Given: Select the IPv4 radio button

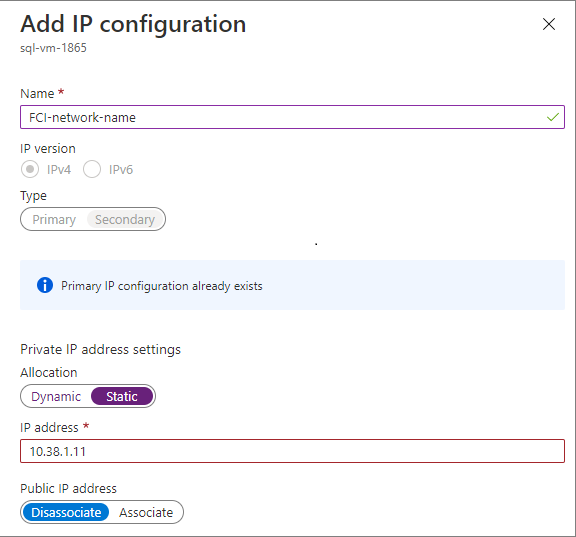Looking at the screenshot, I should [x=30, y=169].
